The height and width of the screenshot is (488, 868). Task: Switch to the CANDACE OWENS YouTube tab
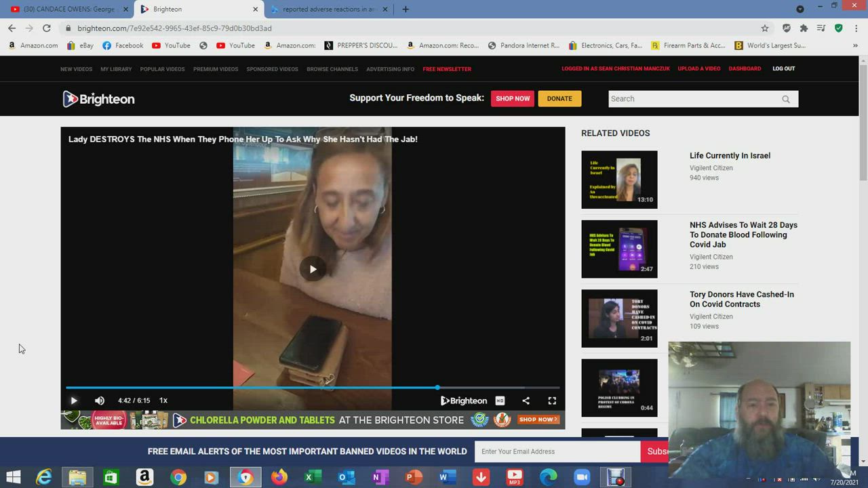tap(68, 9)
